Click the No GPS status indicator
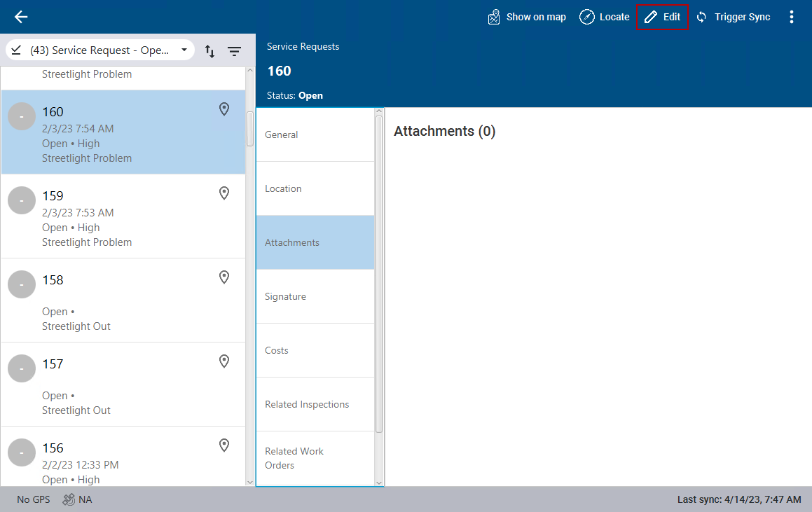This screenshot has height=512, width=812. pos(34,499)
